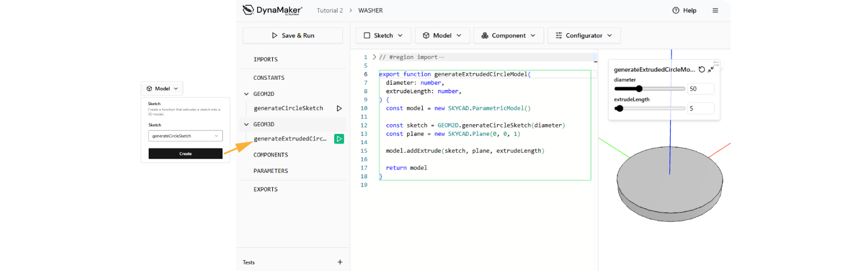Open the Help link
868x271 pixels.
coord(684,10)
